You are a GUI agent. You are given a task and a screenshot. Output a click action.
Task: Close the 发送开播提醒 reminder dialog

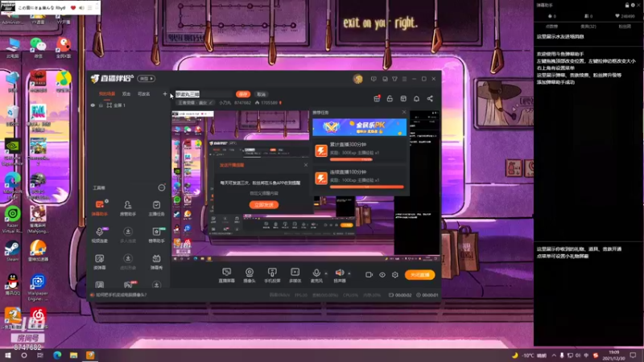click(306, 165)
